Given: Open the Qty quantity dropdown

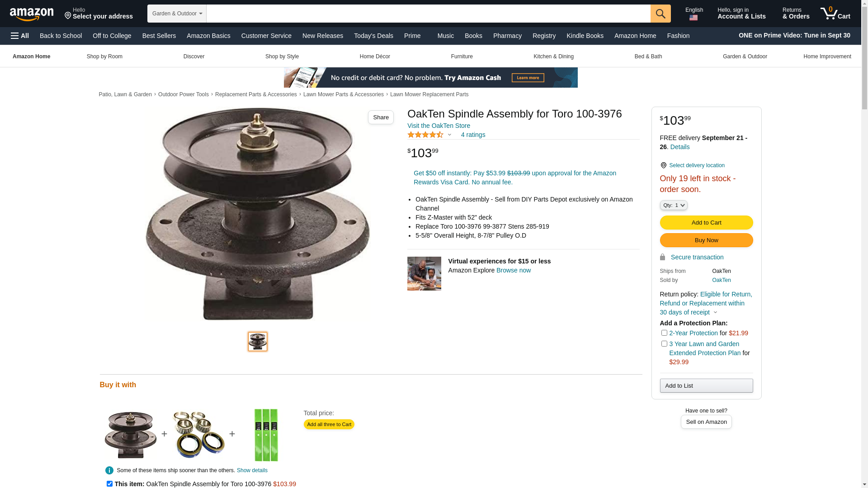Looking at the screenshot, I should [x=674, y=205].
